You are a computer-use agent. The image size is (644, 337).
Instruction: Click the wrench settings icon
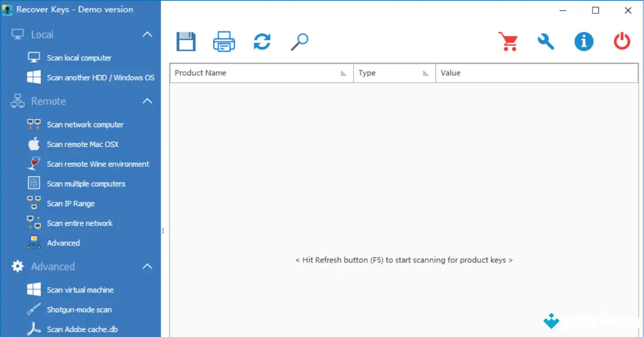(x=546, y=41)
